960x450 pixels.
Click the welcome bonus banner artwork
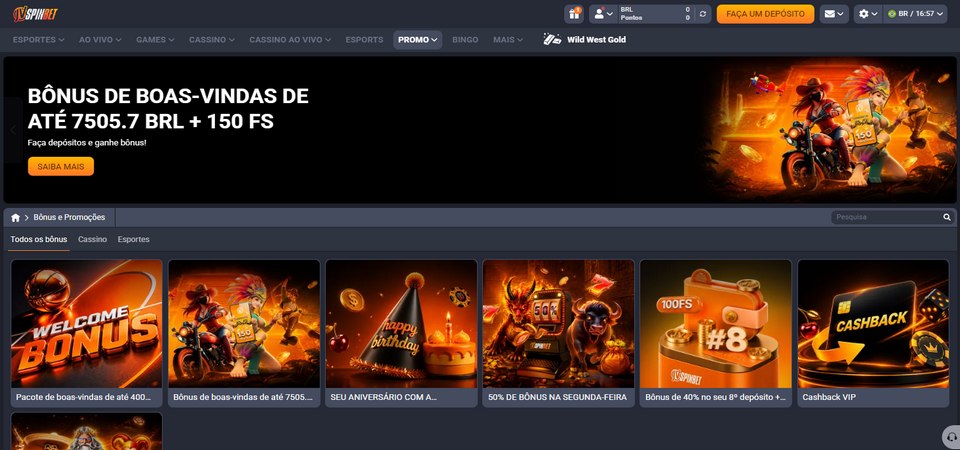[830, 130]
